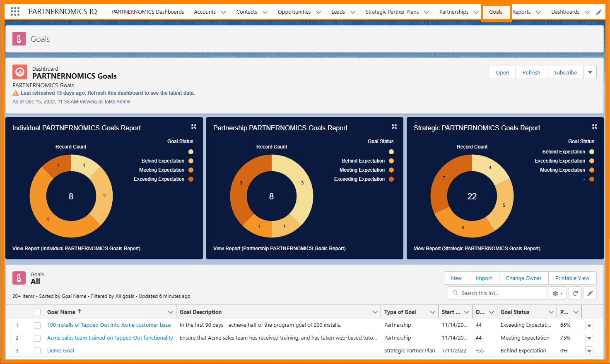Click the Change Owner button

(523, 278)
